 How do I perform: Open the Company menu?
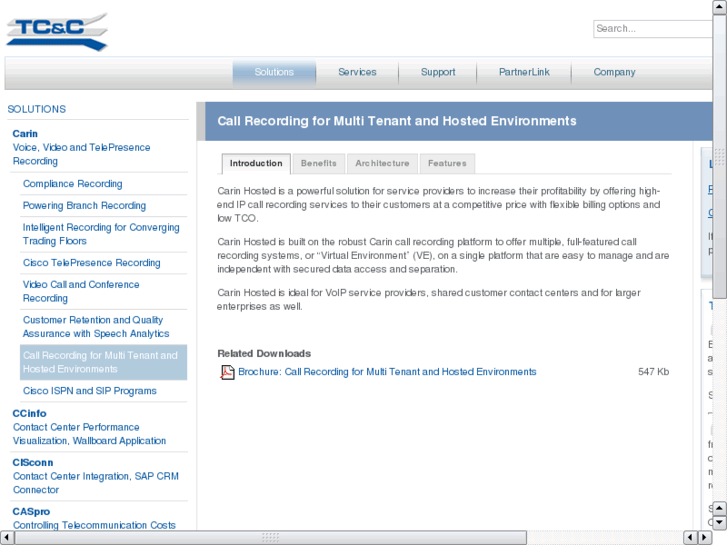[614, 72]
